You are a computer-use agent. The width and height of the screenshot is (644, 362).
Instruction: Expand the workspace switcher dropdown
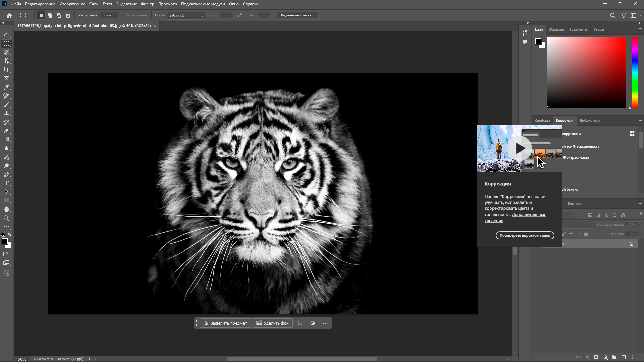(x=640, y=15)
